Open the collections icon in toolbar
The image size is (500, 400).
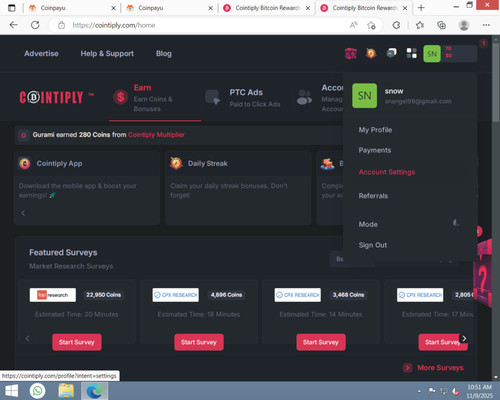click(x=441, y=25)
